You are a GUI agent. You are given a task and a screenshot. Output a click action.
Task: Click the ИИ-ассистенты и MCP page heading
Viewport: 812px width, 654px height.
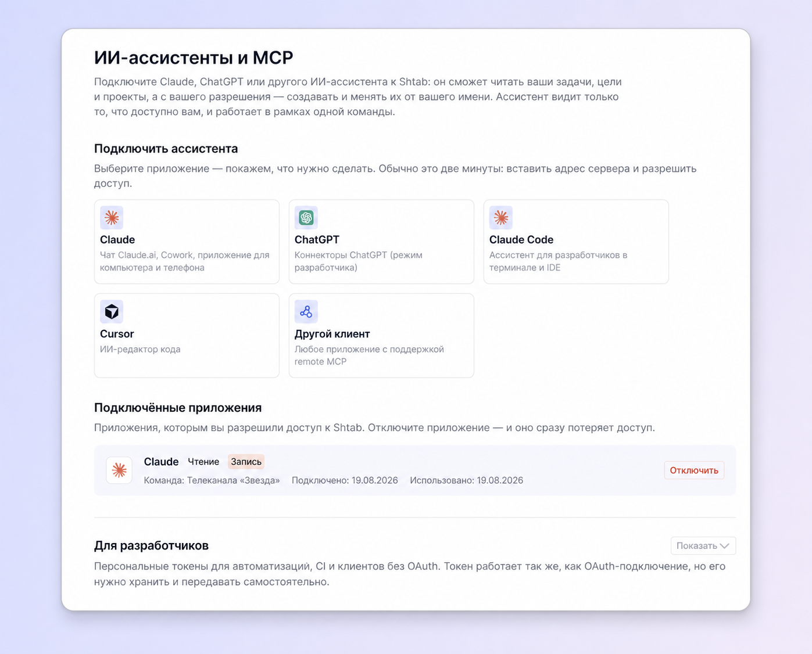[x=194, y=58]
